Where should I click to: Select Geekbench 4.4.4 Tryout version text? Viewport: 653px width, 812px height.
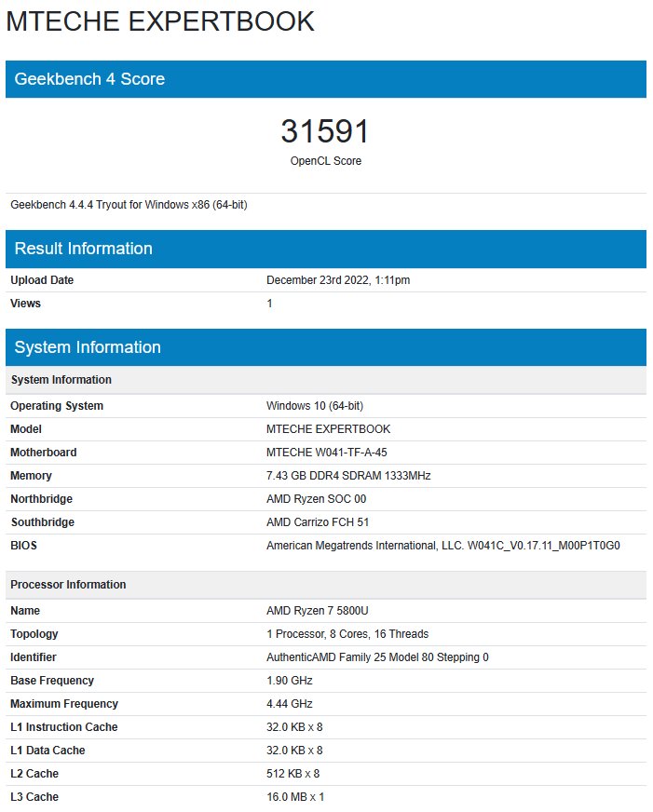pyautogui.click(x=129, y=205)
